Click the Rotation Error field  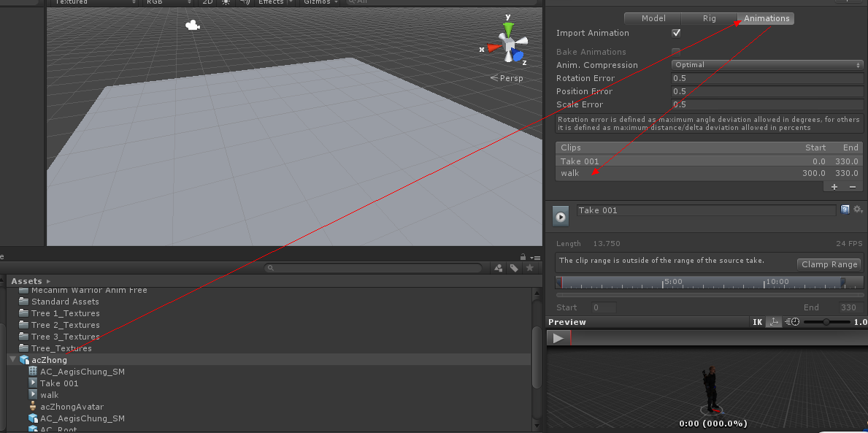pos(767,78)
